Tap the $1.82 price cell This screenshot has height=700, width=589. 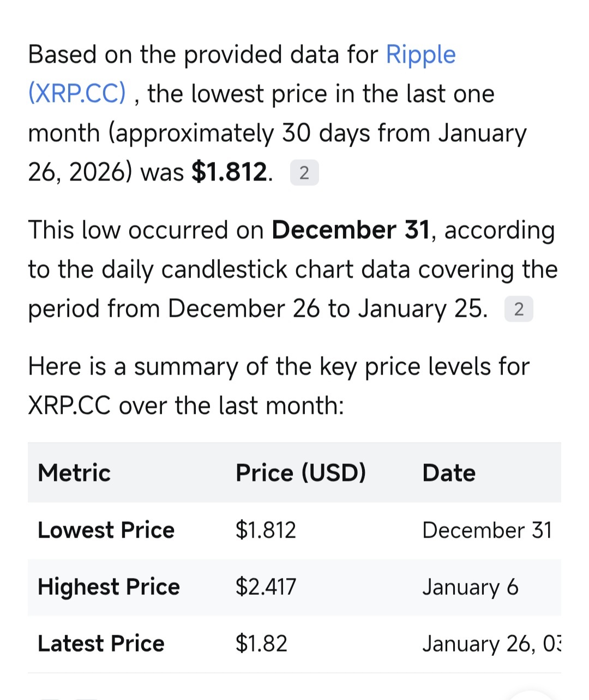(261, 643)
